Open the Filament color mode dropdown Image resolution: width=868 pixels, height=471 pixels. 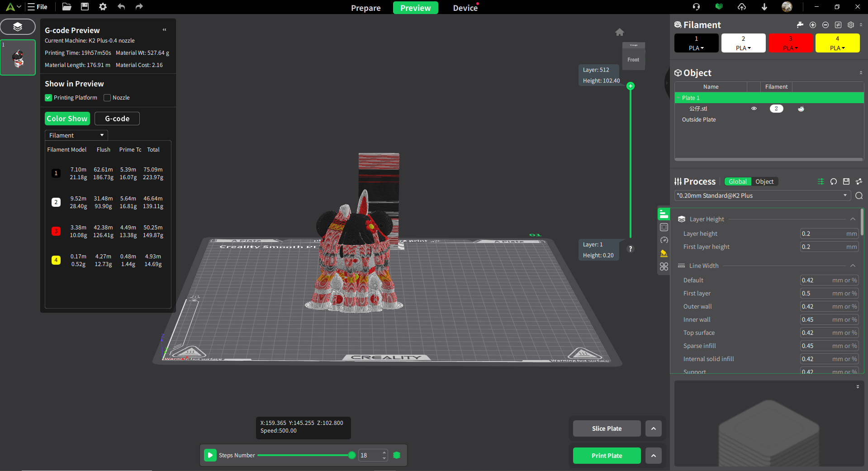pos(76,135)
